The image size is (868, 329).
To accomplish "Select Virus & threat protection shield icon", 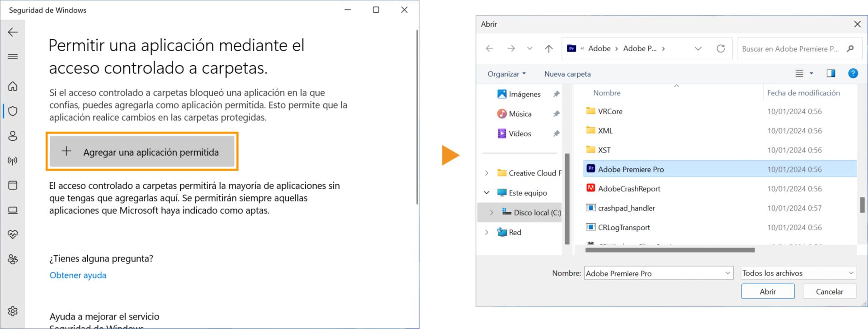I will [13, 111].
